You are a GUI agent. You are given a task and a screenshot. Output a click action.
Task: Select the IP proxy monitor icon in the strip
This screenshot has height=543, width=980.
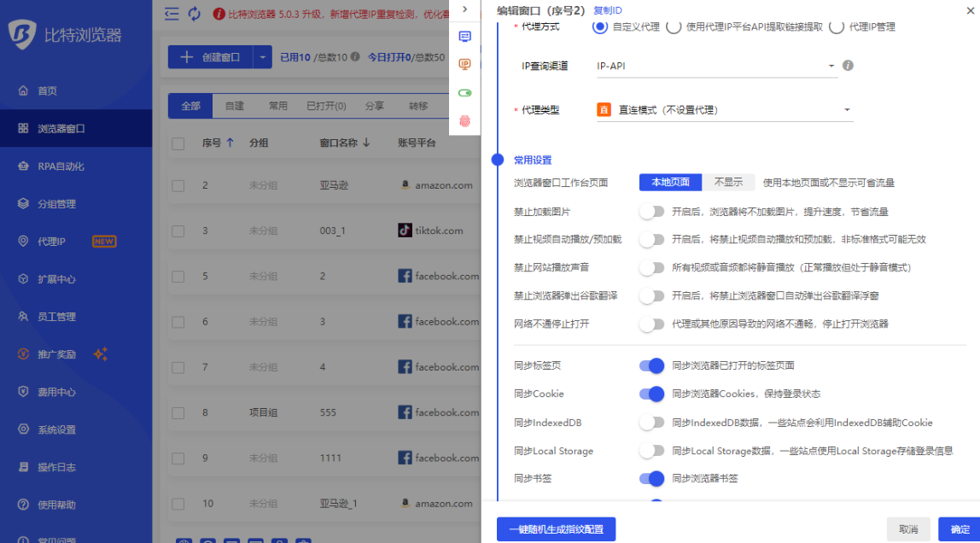pos(464,64)
